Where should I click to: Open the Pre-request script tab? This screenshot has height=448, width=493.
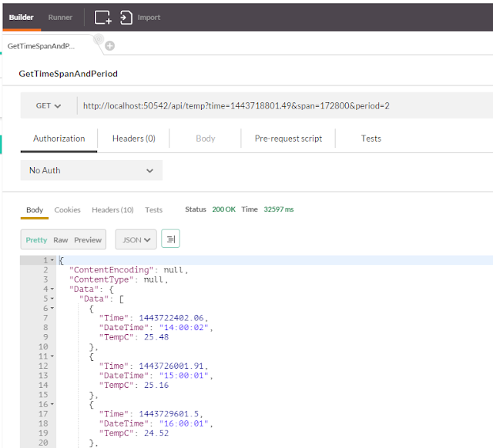click(288, 139)
